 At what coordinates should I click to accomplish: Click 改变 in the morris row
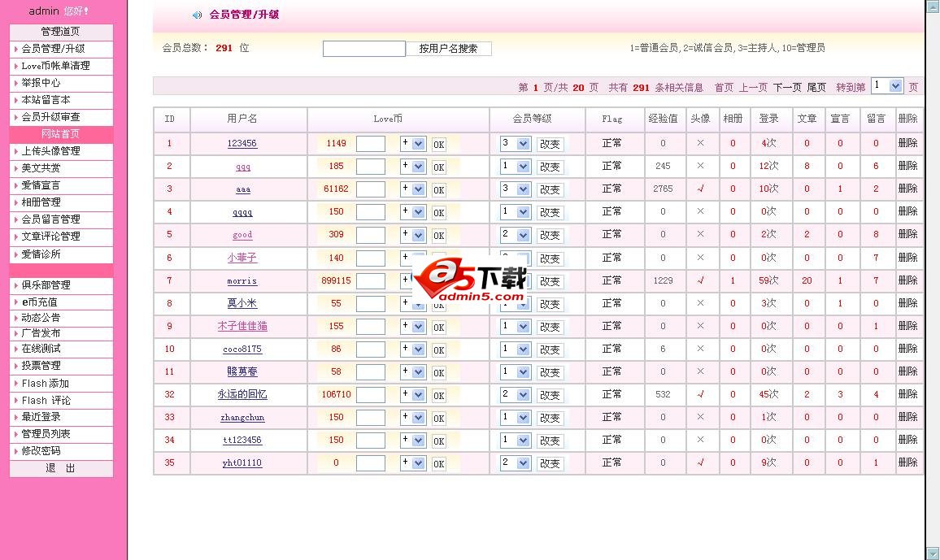click(550, 281)
